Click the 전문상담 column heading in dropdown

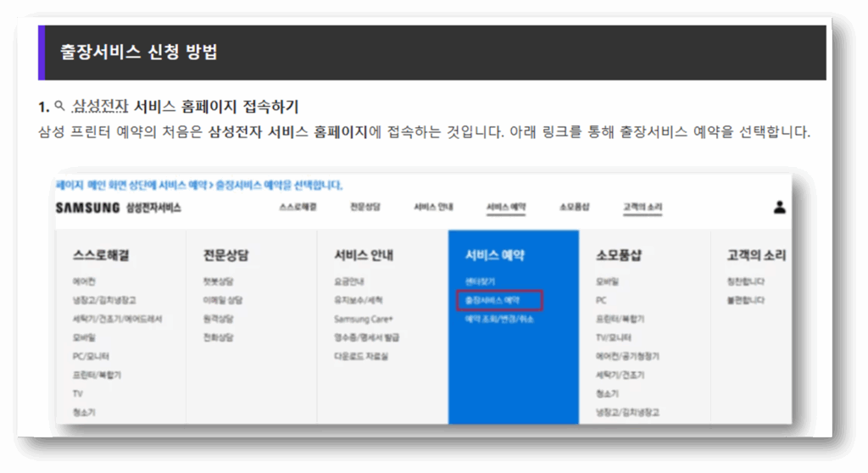click(225, 255)
